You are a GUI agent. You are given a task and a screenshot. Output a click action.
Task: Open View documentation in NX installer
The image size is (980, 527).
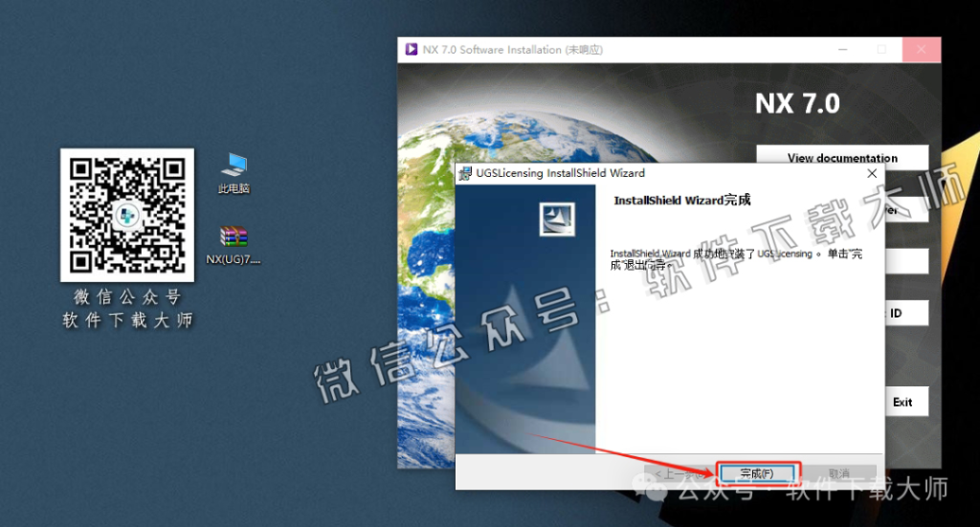pyautogui.click(x=842, y=158)
